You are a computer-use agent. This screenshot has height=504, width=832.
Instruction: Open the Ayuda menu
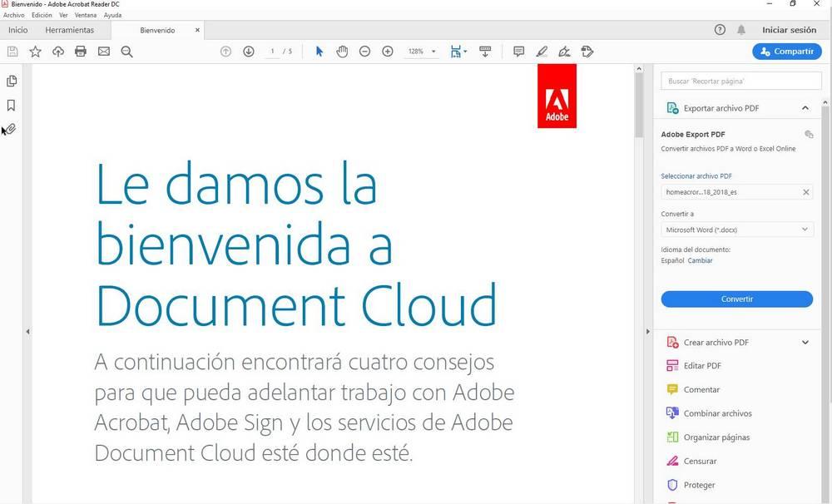click(x=112, y=15)
